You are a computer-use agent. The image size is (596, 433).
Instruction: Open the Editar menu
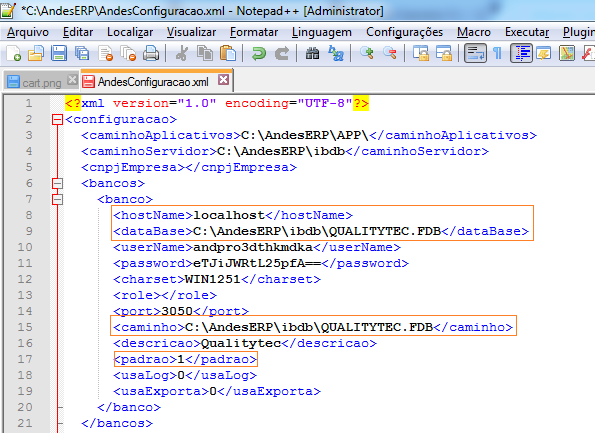click(78, 32)
